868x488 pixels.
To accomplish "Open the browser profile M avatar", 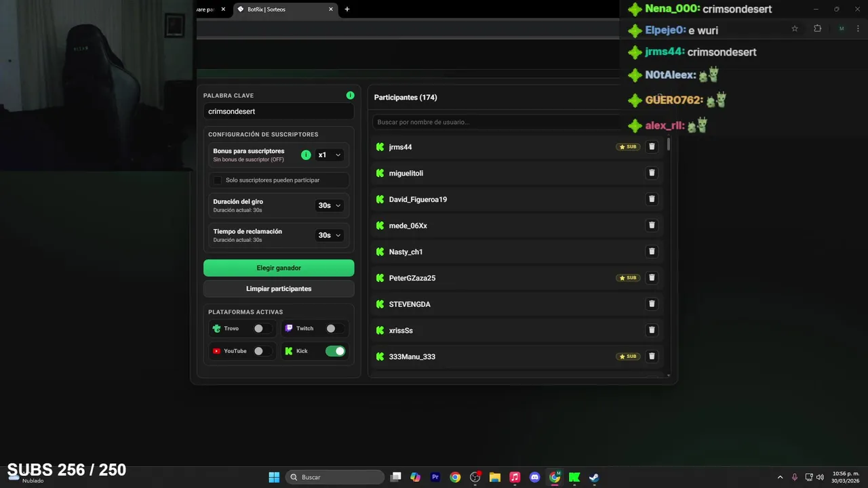I will (x=842, y=28).
